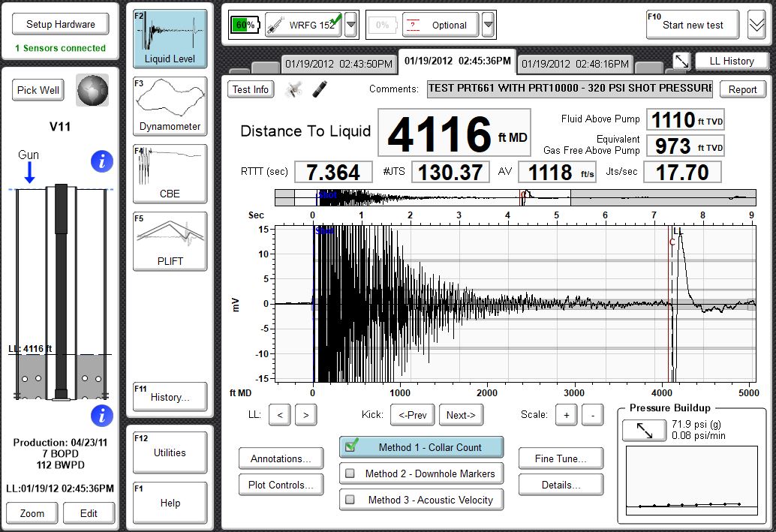Click the Comments text field
This screenshot has width=776, height=532.
570,89
